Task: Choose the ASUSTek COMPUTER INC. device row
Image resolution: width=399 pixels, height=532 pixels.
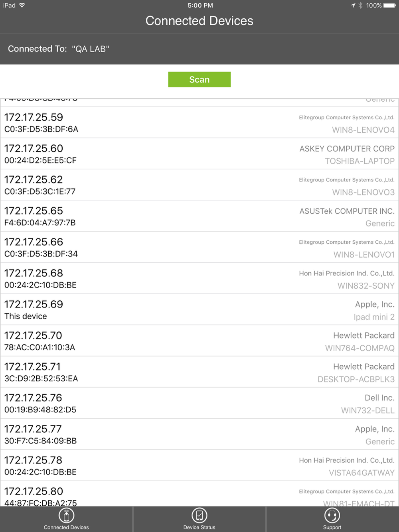Action: tap(199, 216)
